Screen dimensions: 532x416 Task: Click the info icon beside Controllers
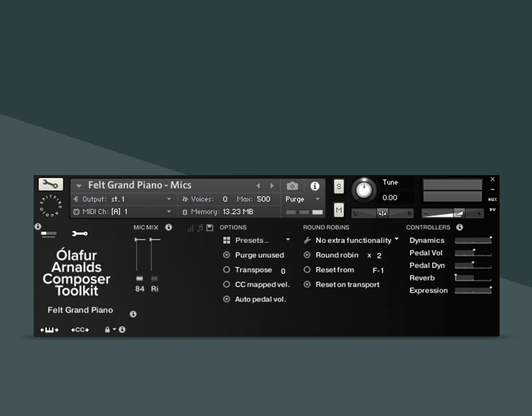click(x=459, y=228)
